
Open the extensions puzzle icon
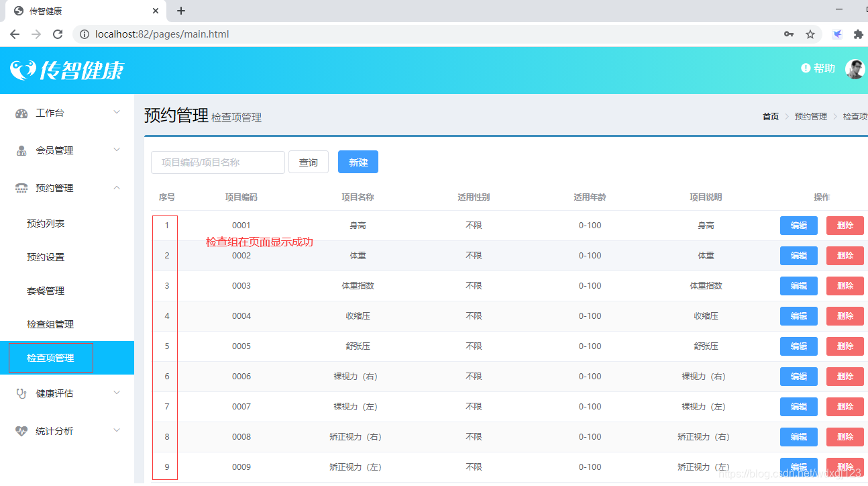(x=858, y=34)
